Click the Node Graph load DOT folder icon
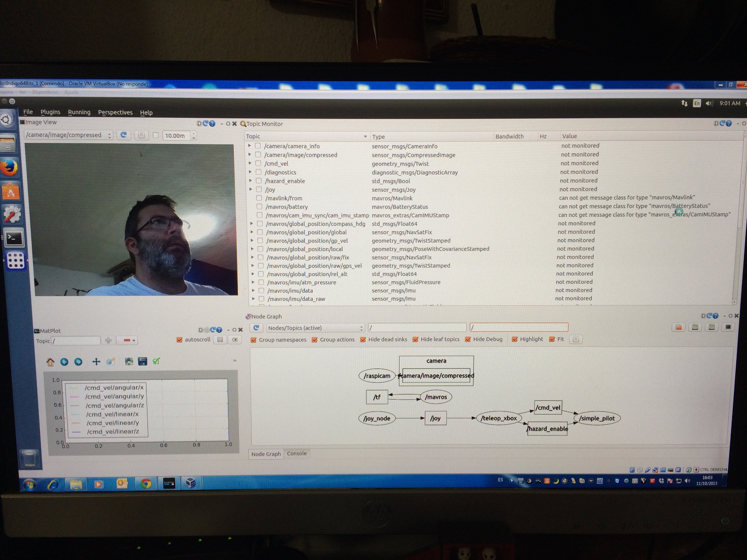 click(x=678, y=327)
